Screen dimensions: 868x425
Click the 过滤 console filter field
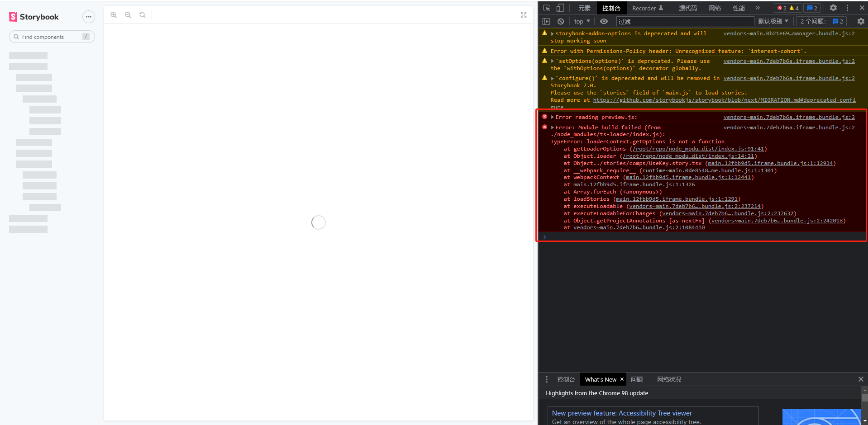[x=683, y=21]
